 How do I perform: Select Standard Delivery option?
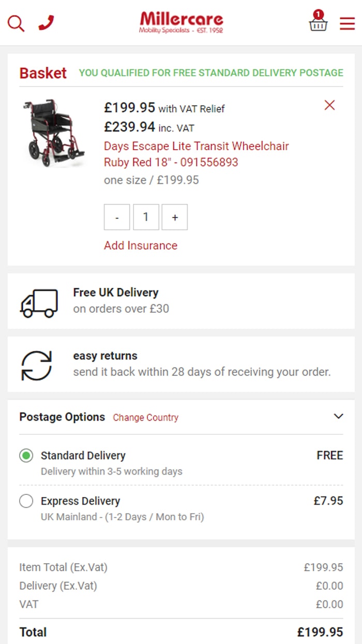tap(26, 456)
